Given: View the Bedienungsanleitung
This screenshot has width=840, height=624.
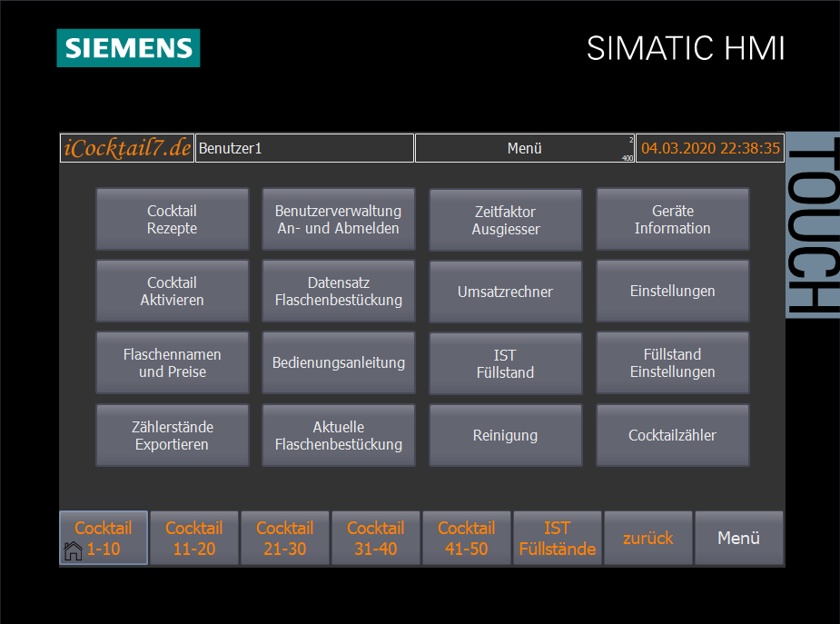Looking at the screenshot, I should click(x=338, y=362).
